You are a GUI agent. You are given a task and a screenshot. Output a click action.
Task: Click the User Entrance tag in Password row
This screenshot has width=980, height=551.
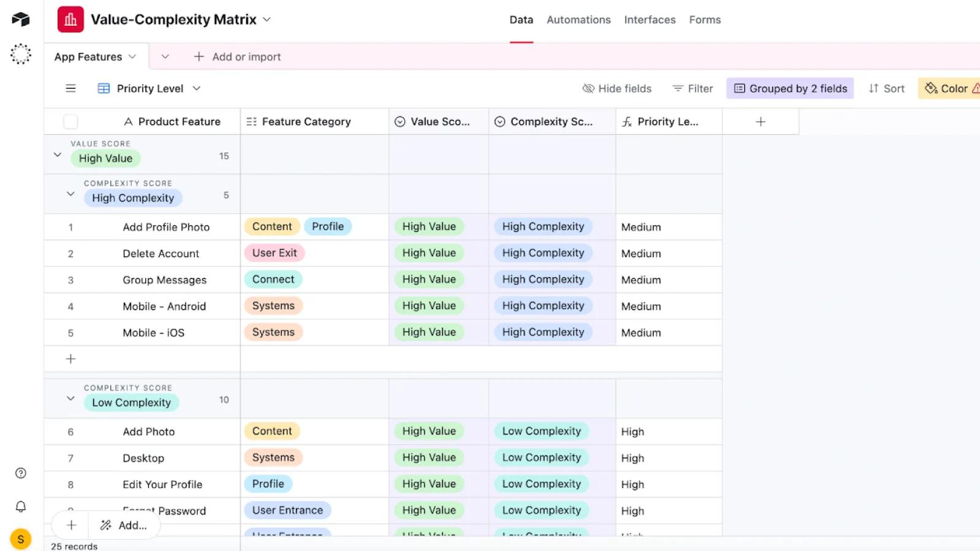287,510
